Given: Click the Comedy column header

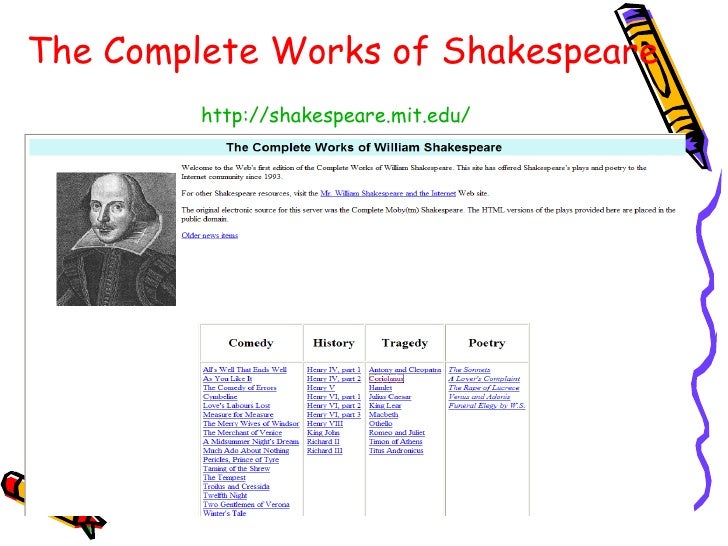Looking at the screenshot, I should point(251,343).
